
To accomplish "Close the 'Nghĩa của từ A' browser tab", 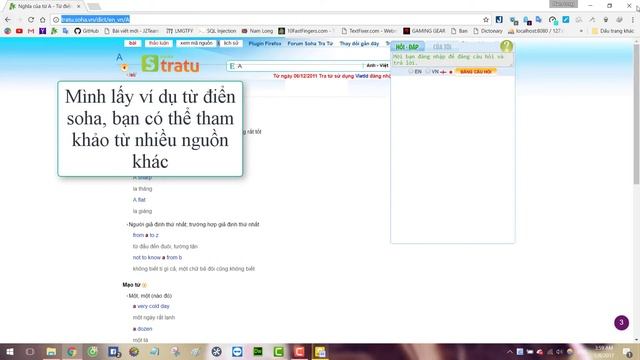I will click(x=78, y=6).
